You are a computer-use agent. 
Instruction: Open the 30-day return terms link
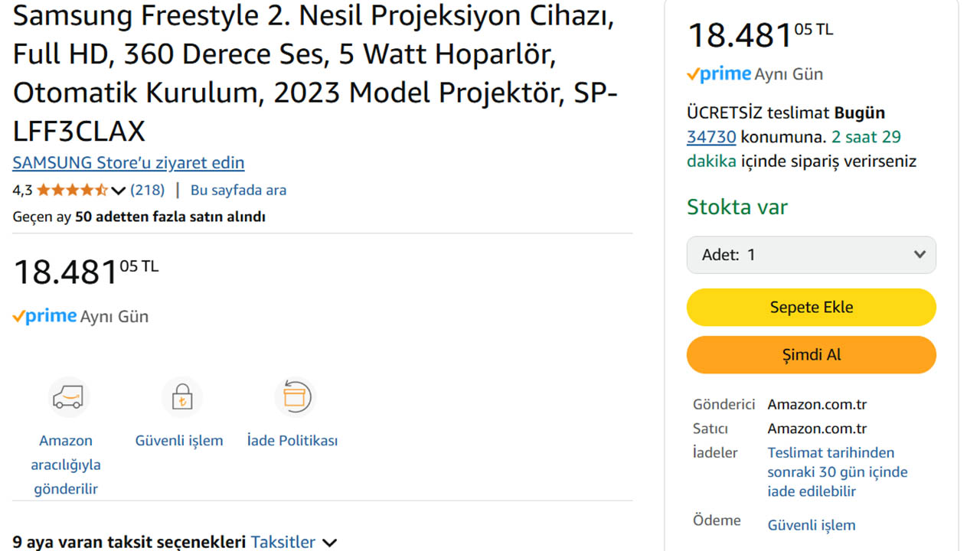[838, 472]
